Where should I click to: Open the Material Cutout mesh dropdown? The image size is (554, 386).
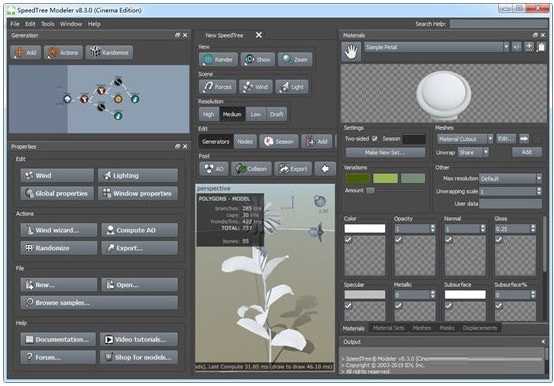465,139
